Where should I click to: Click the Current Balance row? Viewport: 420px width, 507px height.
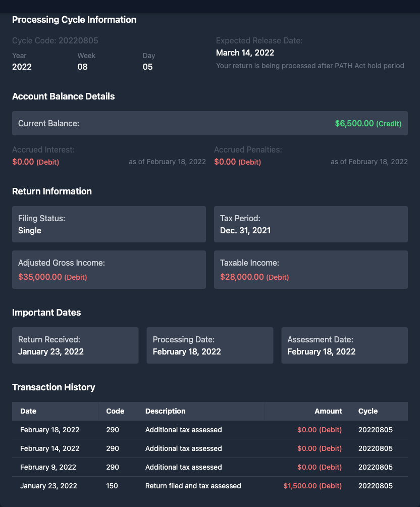coord(209,123)
